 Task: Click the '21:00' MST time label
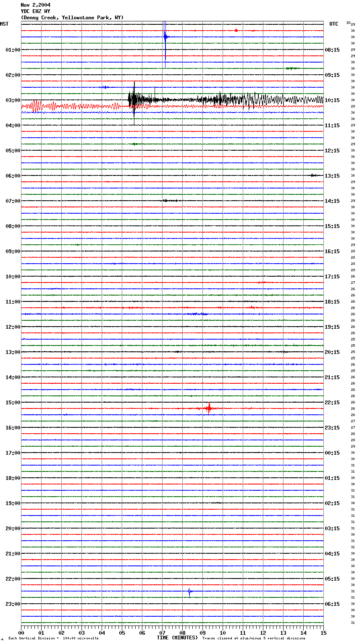coord(13,554)
